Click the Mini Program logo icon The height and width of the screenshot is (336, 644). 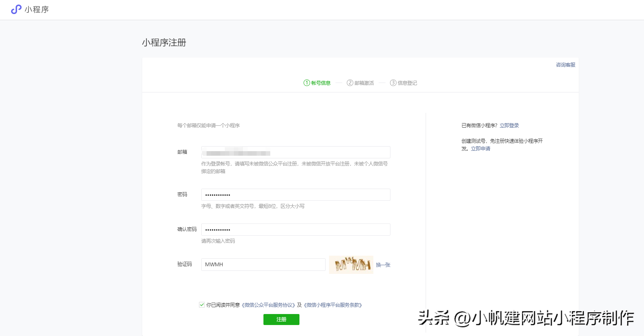coord(16,9)
